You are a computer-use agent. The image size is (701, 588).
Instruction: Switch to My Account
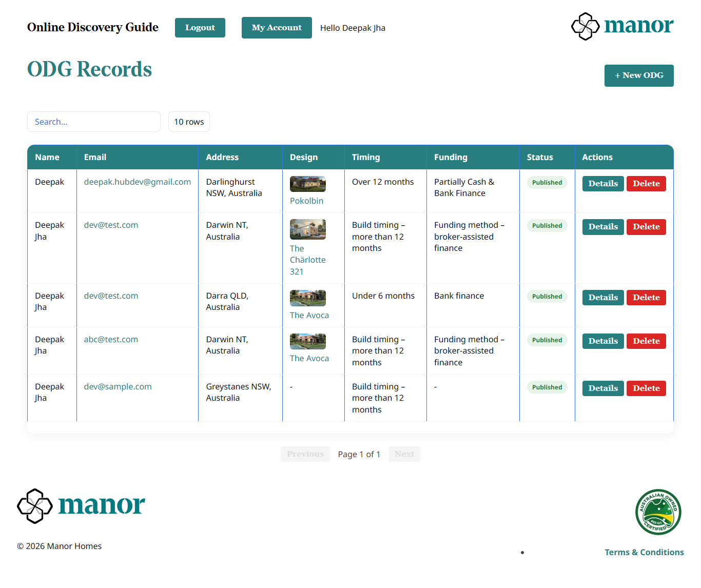tap(277, 28)
